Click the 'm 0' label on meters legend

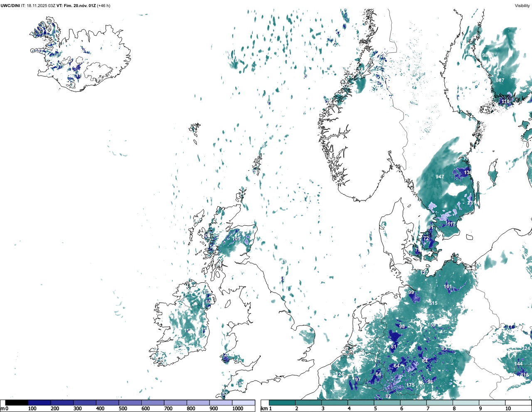(4, 409)
